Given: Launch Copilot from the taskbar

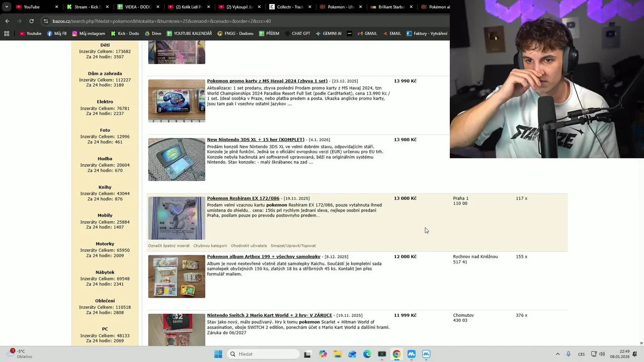Looking at the screenshot, I should coord(323,354).
